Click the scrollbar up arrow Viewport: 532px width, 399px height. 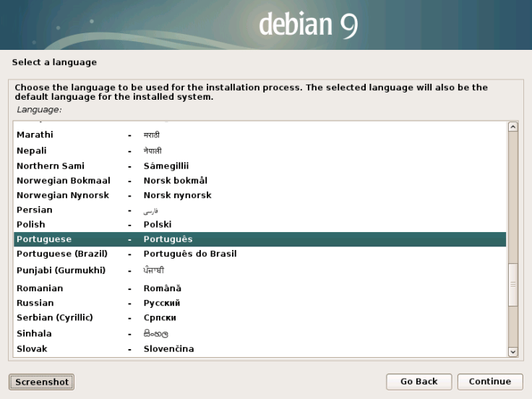pyautogui.click(x=513, y=126)
